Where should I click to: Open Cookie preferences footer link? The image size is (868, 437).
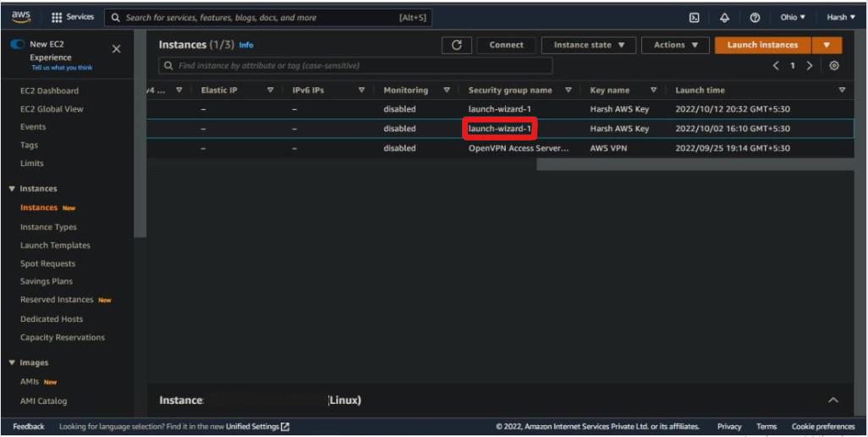823,427
